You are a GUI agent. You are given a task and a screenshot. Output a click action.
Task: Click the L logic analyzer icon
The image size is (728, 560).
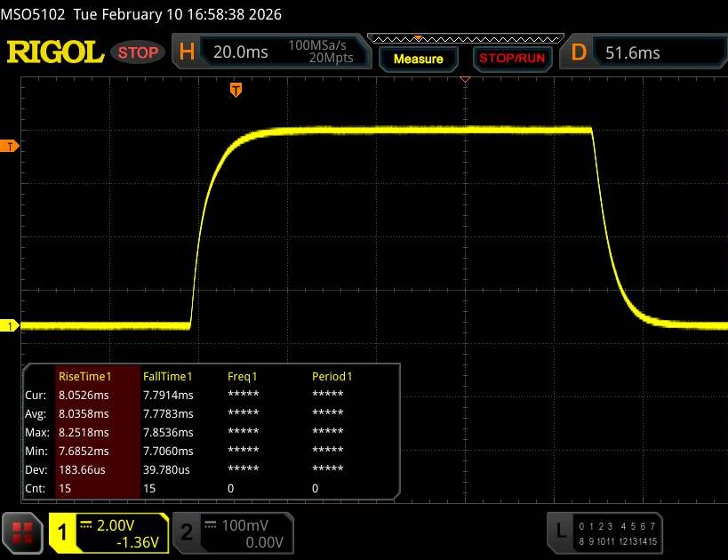(x=560, y=531)
